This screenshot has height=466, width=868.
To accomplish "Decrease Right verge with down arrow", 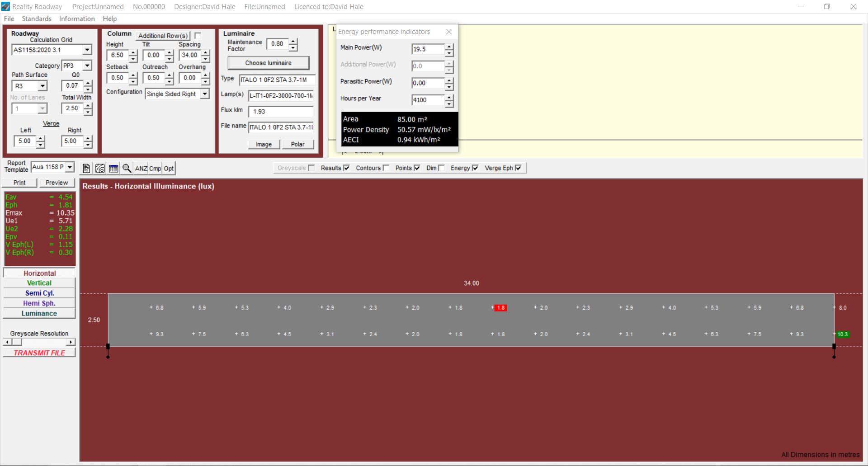I will point(88,145).
